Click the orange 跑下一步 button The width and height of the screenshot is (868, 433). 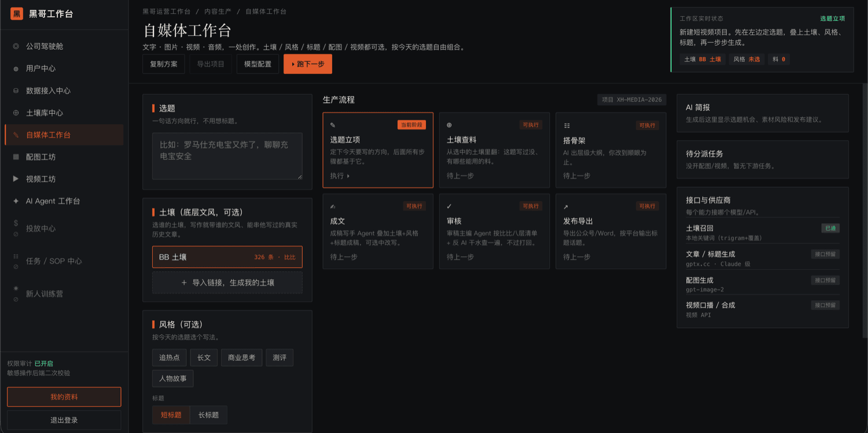pyautogui.click(x=308, y=64)
